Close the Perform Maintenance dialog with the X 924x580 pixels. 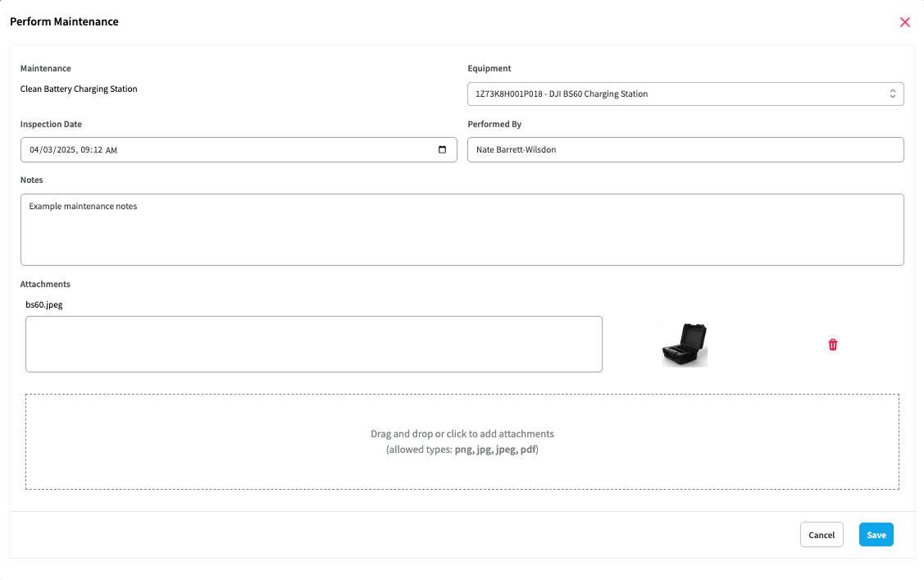tap(905, 22)
